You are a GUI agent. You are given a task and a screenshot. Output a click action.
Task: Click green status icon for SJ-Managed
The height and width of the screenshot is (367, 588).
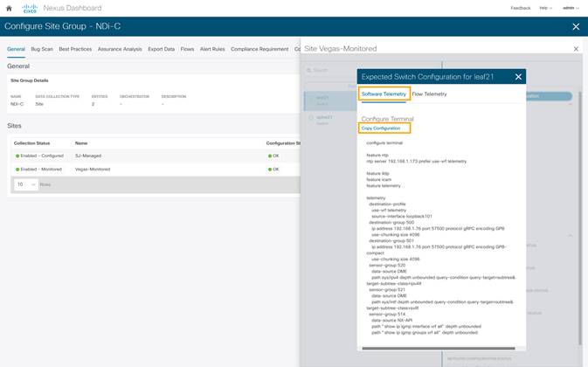(17, 156)
